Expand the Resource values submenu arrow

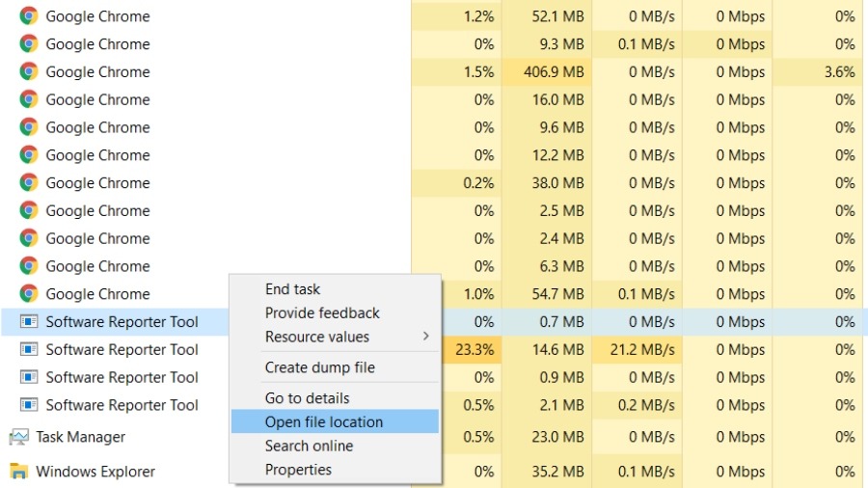[x=425, y=337]
